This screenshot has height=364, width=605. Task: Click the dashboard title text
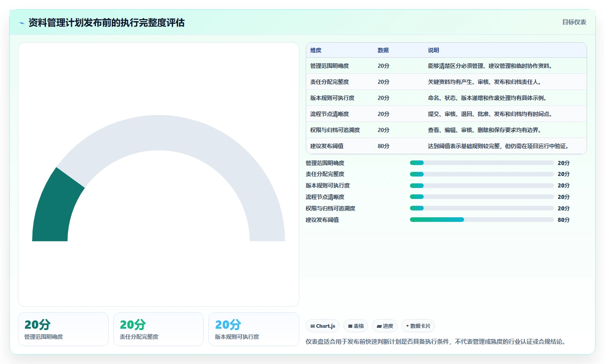pyautogui.click(x=106, y=23)
